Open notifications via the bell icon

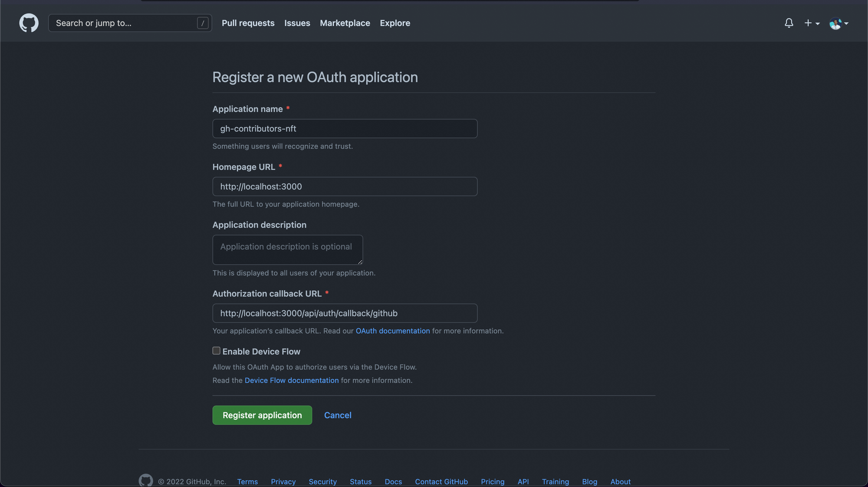[789, 23]
